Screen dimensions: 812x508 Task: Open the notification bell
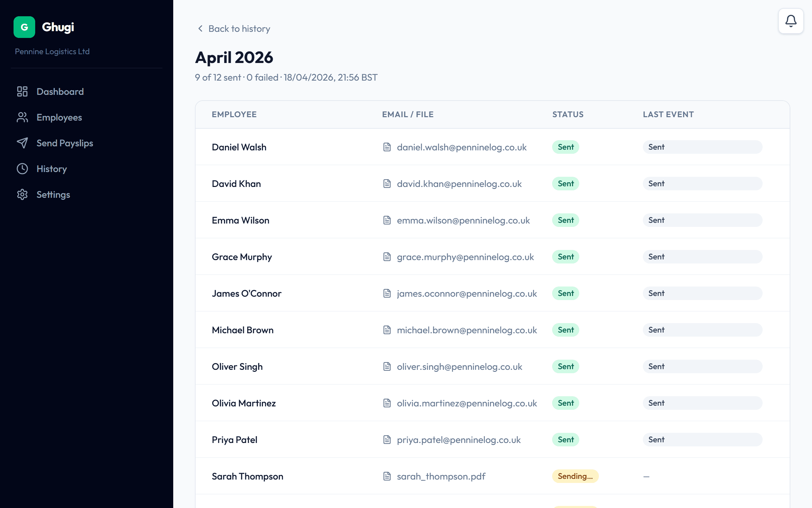(791, 21)
